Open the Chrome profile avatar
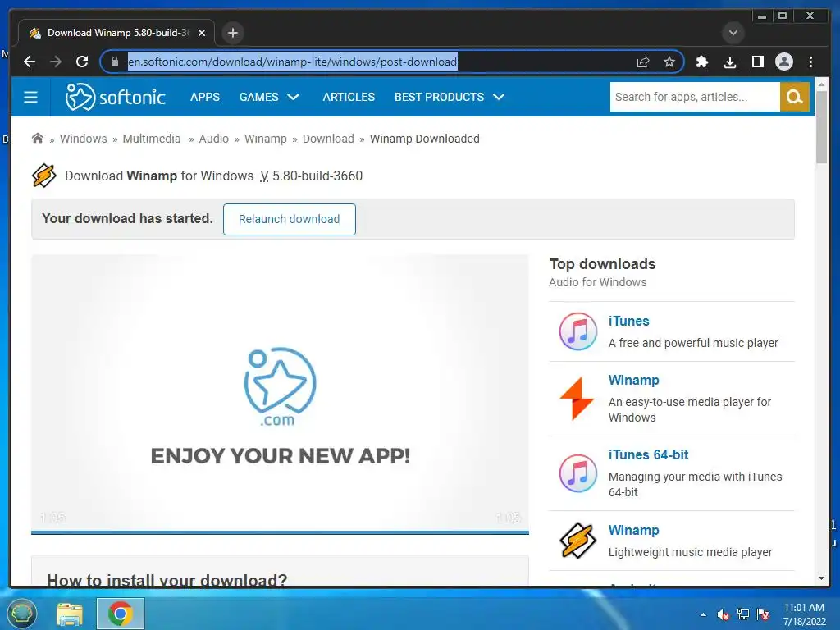 (x=783, y=62)
